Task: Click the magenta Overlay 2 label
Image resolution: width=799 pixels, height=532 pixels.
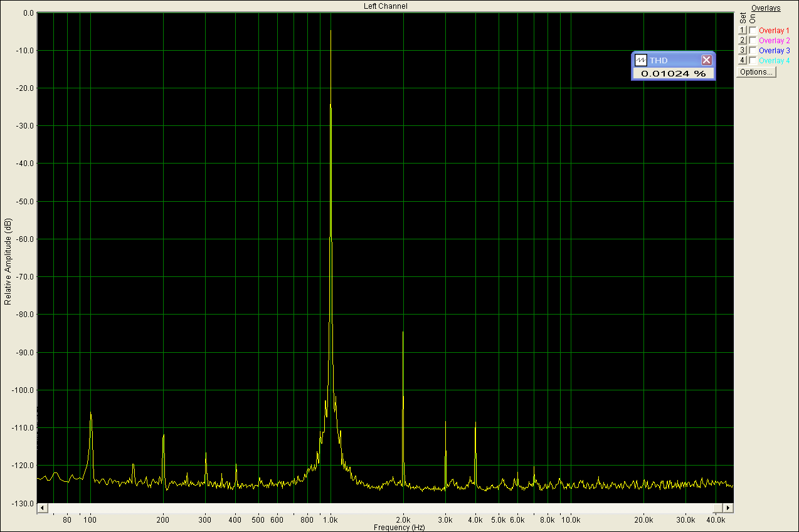Action: click(x=774, y=40)
